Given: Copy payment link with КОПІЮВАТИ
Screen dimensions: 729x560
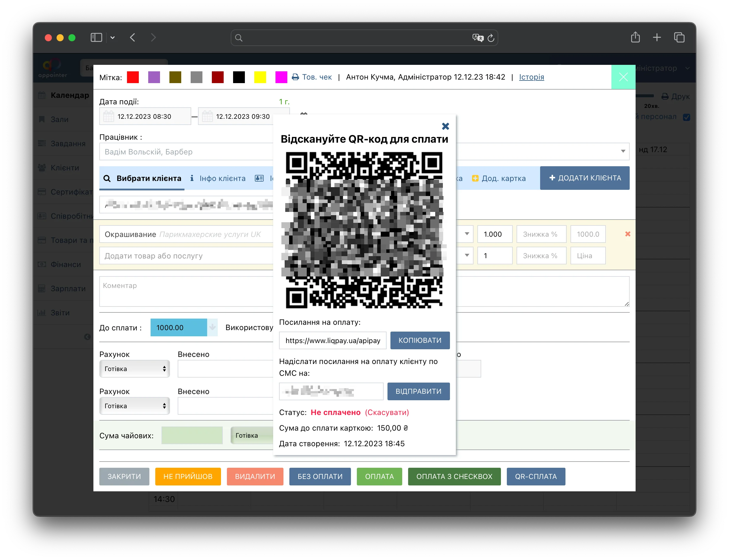Looking at the screenshot, I should point(420,340).
